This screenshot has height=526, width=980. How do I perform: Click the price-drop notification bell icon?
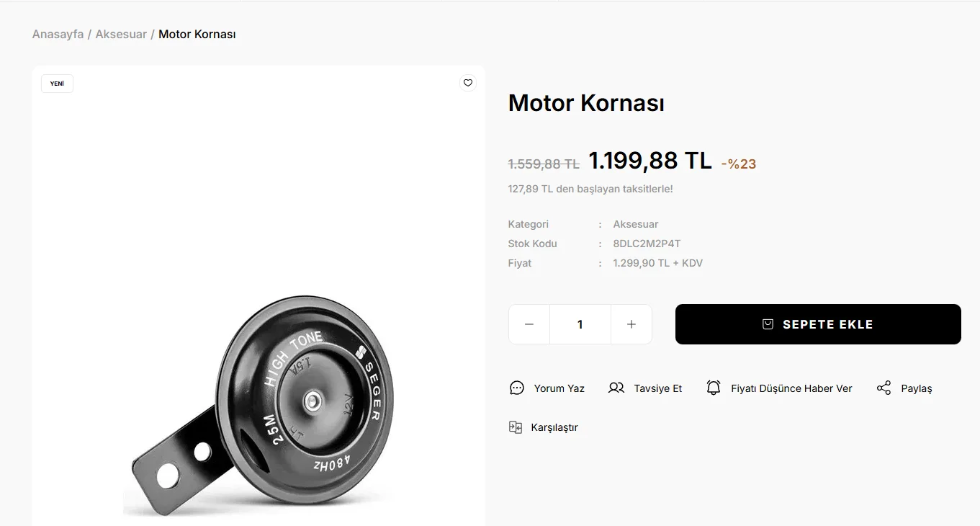coord(714,388)
